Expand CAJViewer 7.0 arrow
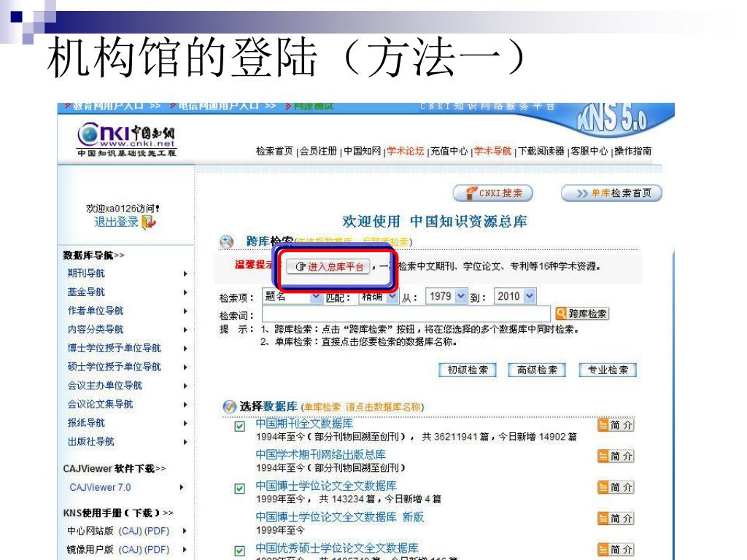 click(x=182, y=487)
